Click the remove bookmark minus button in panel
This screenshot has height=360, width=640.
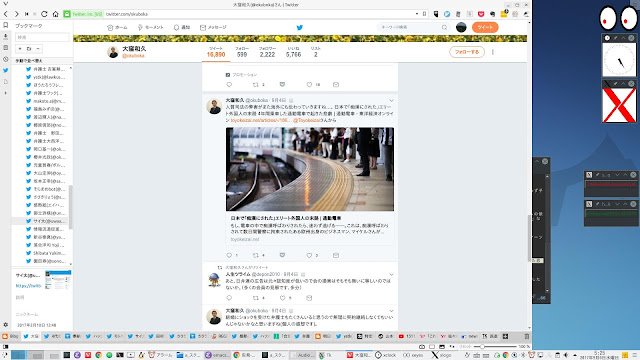click(38, 49)
